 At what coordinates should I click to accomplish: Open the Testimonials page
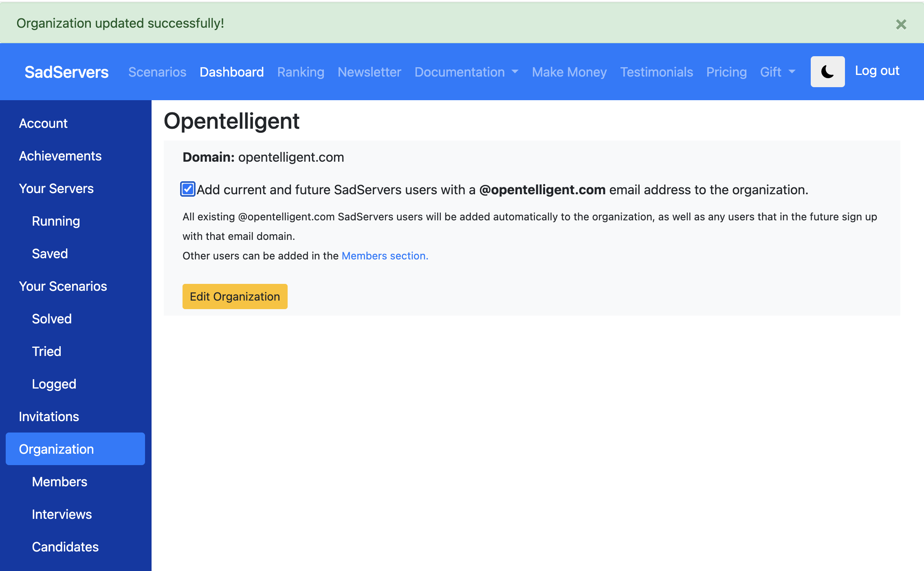657,72
